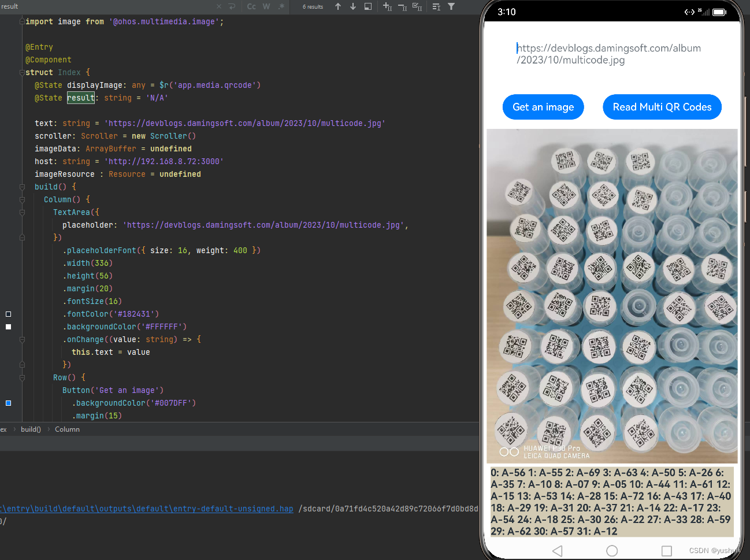Viewport: 750px width, 560px height.
Task: Go to previous search occurrence arrow
Action: [x=338, y=6]
